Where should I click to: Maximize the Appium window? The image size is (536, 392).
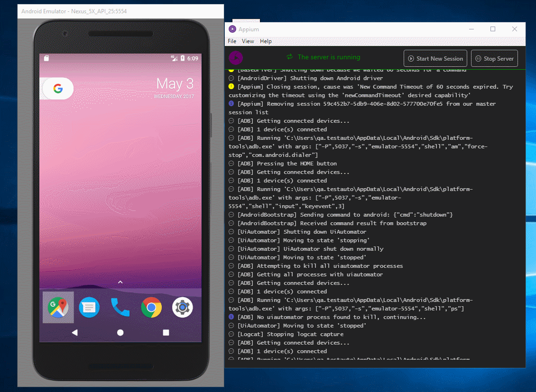[492, 29]
